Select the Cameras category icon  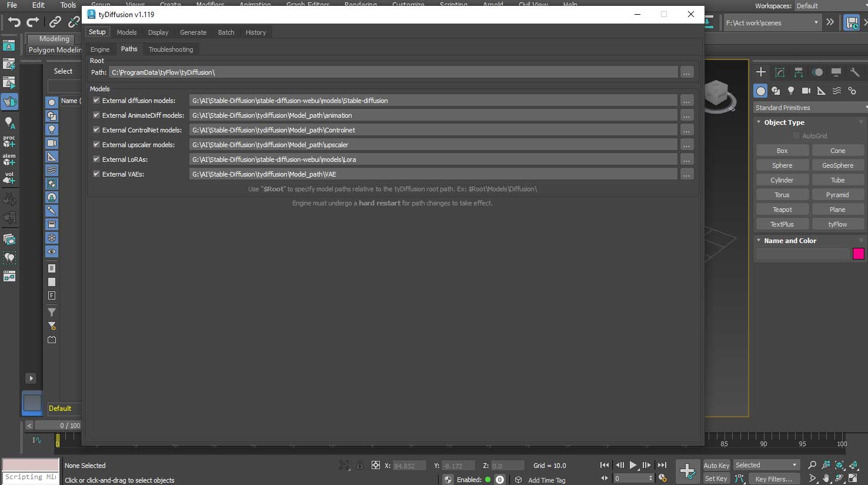point(806,91)
